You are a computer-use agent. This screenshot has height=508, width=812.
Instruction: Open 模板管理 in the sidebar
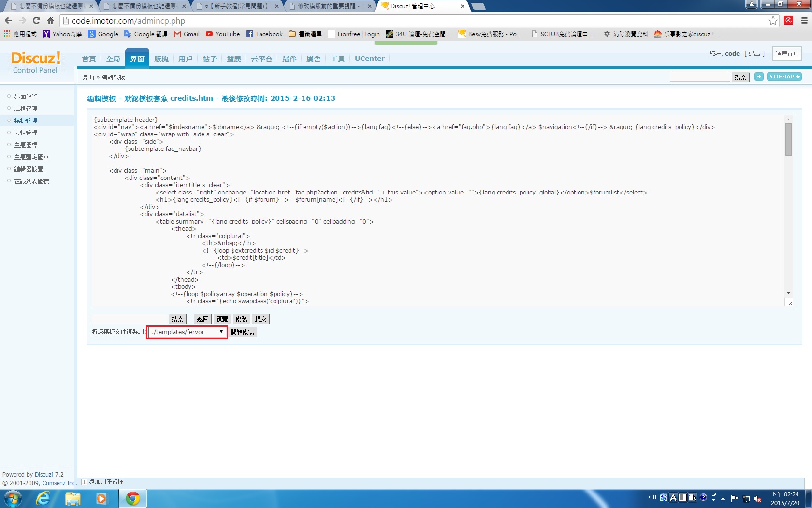point(26,120)
